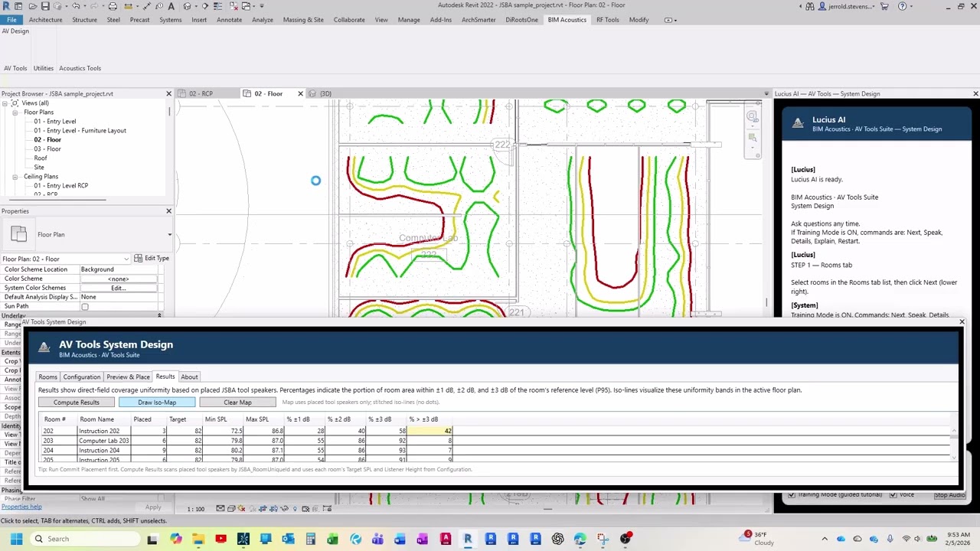Image resolution: width=980 pixels, height=551 pixels.
Task: Open the File menu
Action: 11,20
